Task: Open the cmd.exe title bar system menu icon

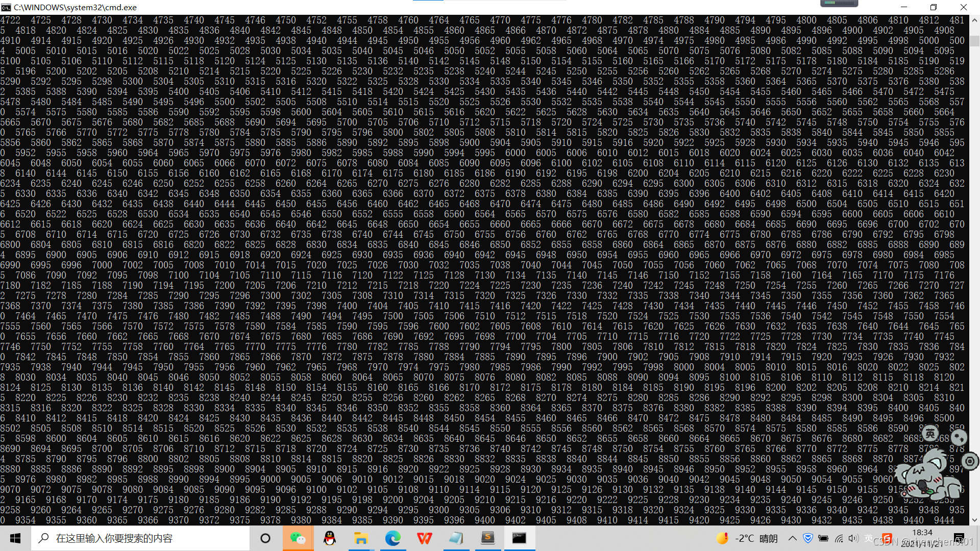Action: coord(6,7)
